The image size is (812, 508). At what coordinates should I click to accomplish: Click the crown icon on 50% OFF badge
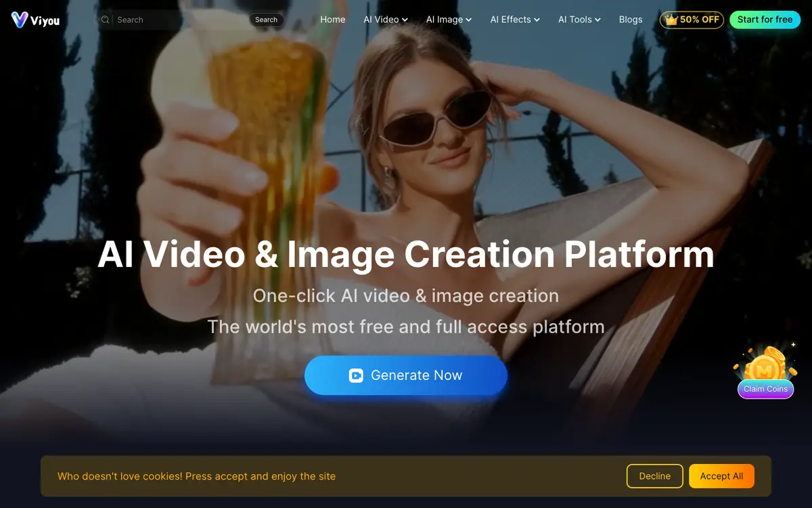[x=671, y=20]
